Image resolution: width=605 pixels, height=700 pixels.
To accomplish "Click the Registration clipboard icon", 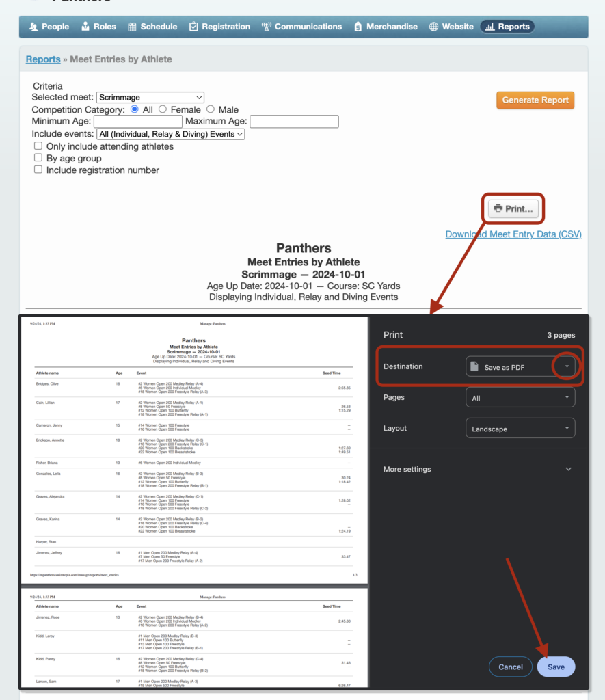I will coord(193,27).
